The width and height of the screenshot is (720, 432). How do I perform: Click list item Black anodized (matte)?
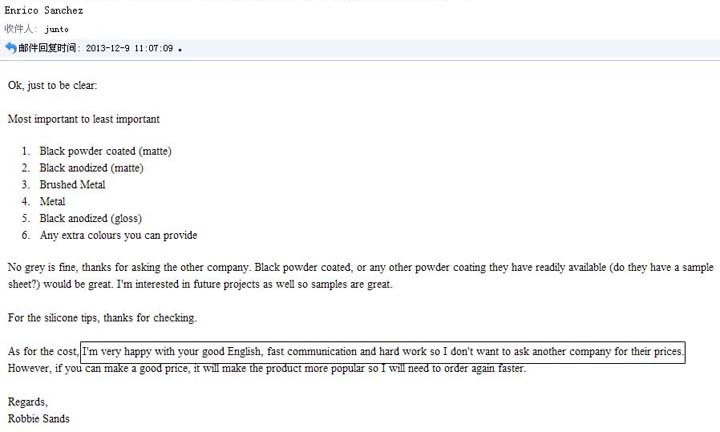[91, 168]
